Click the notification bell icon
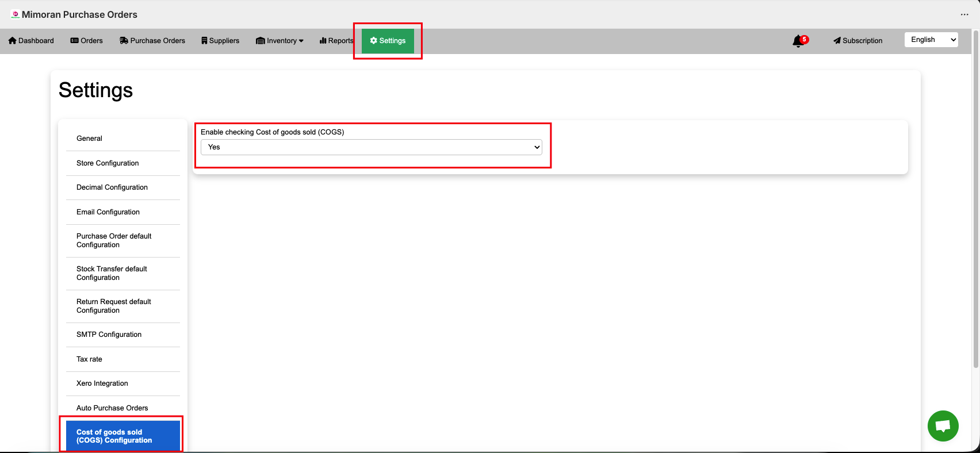The image size is (980, 453). pyautogui.click(x=798, y=41)
